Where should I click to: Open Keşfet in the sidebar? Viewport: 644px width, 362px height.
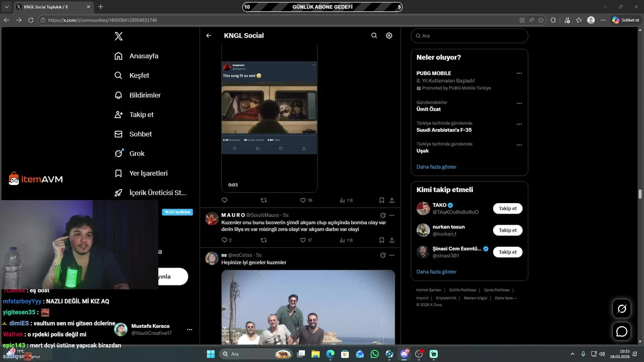(132, 75)
